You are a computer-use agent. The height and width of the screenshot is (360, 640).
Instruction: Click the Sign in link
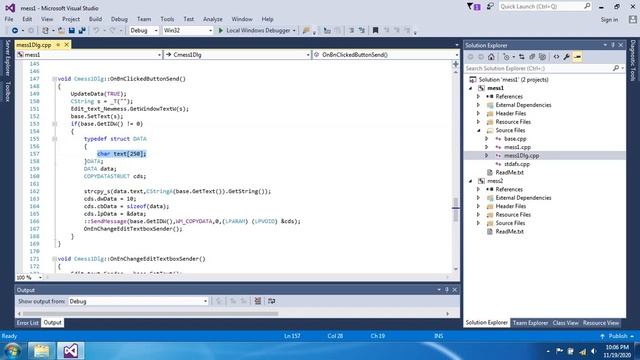tap(609, 20)
